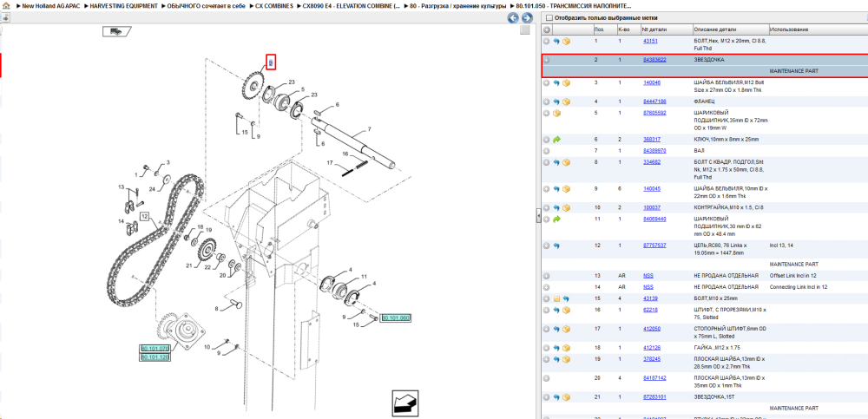Click green arrow for bearing 84069440

556,219
